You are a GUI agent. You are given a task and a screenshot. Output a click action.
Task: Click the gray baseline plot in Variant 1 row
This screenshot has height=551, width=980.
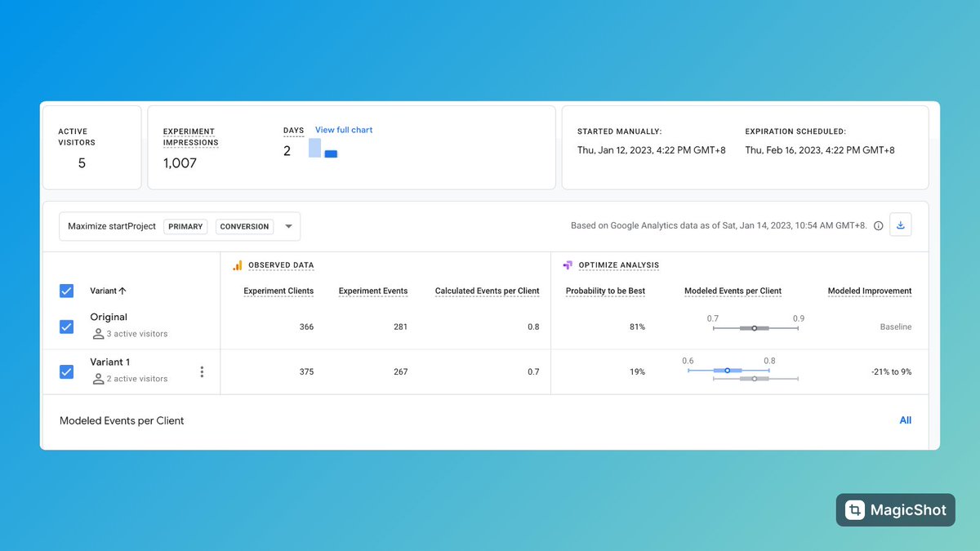(x=755, y=379)
